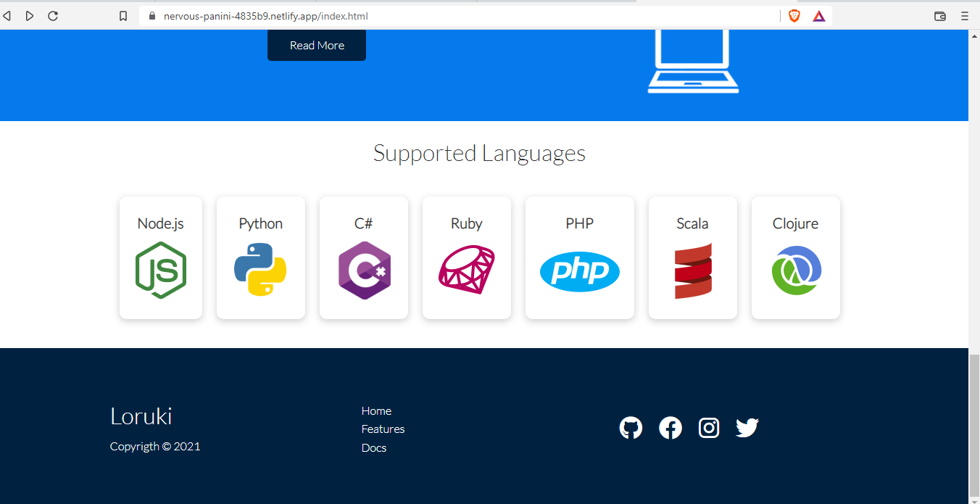Open the Instagram social icon
980x504 pixels.
click(x=709, y=428)
